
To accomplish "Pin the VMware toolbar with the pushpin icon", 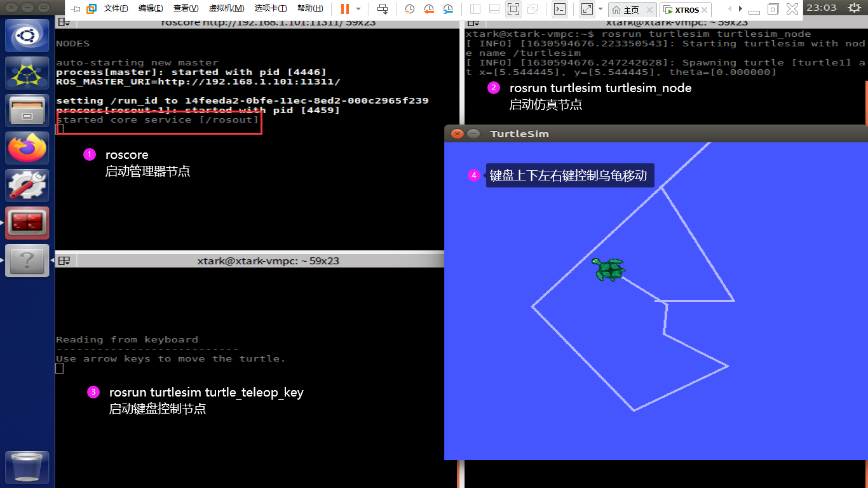I will [76, 9].
